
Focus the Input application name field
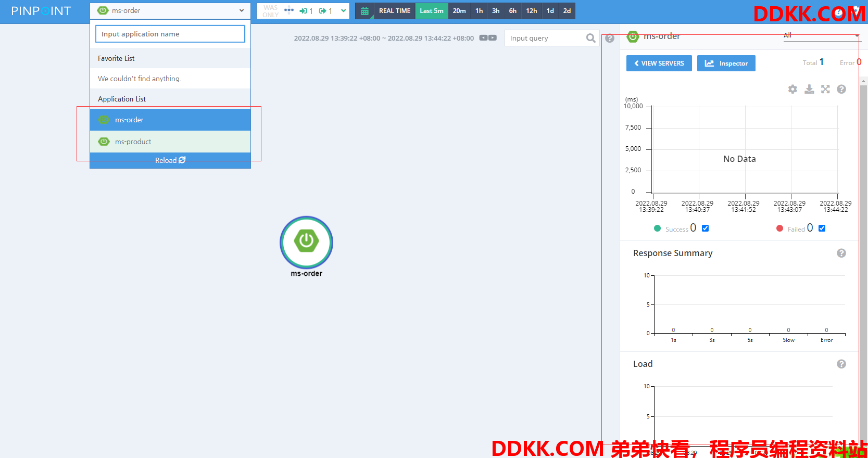click(x=170, y=34)
